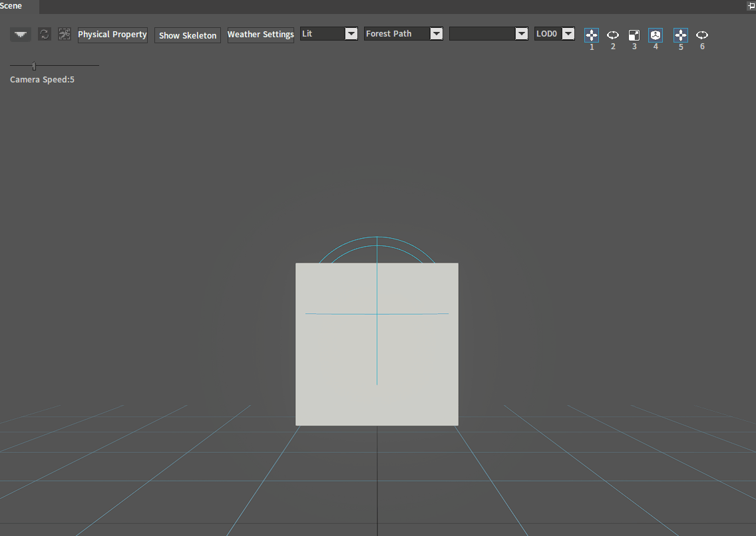The image size is (756, 536).
Task: Click the Camera Speed slider handle
Action: 34,65
